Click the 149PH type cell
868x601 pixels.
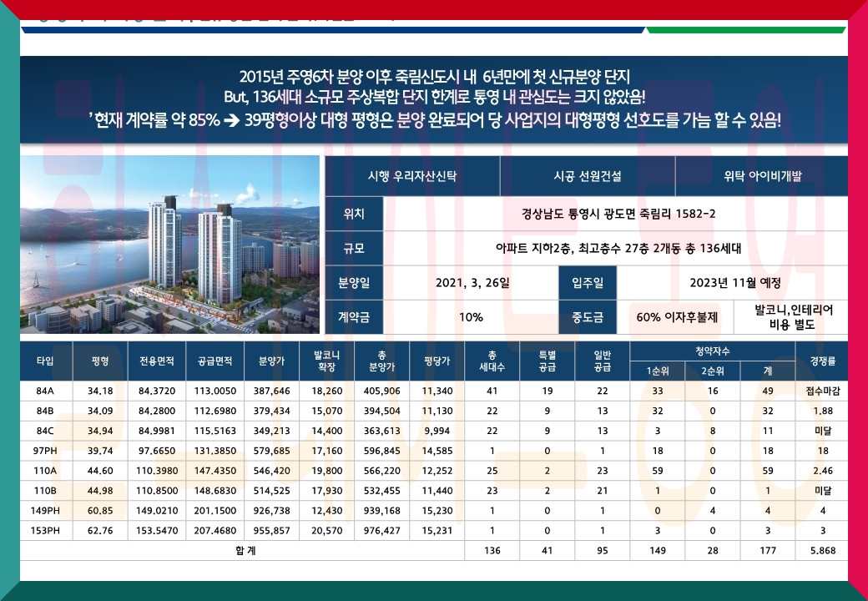click(x=45, y=510)
